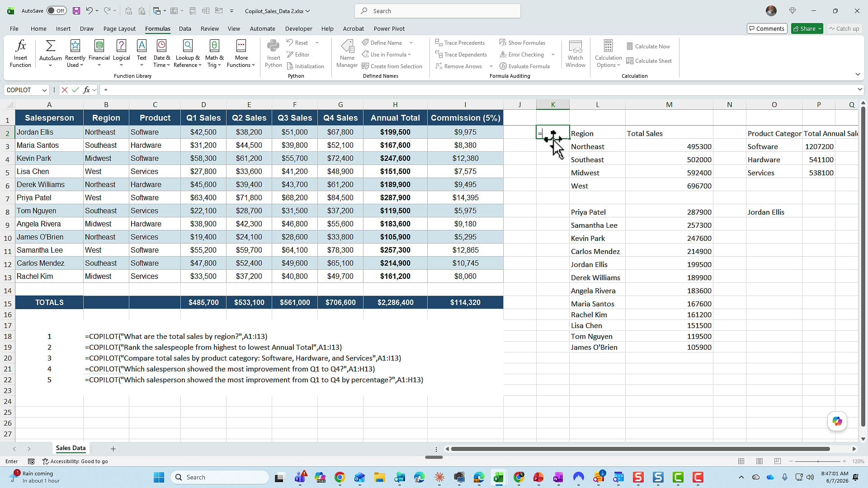Switch to the Power Pivot tab
Viewport: 868px width, 488px height.
tap(389, 28)
